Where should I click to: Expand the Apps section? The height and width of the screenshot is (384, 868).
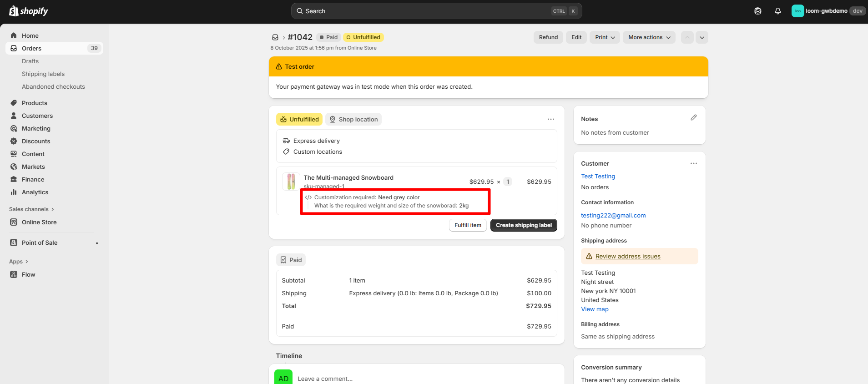click(18, 262)
